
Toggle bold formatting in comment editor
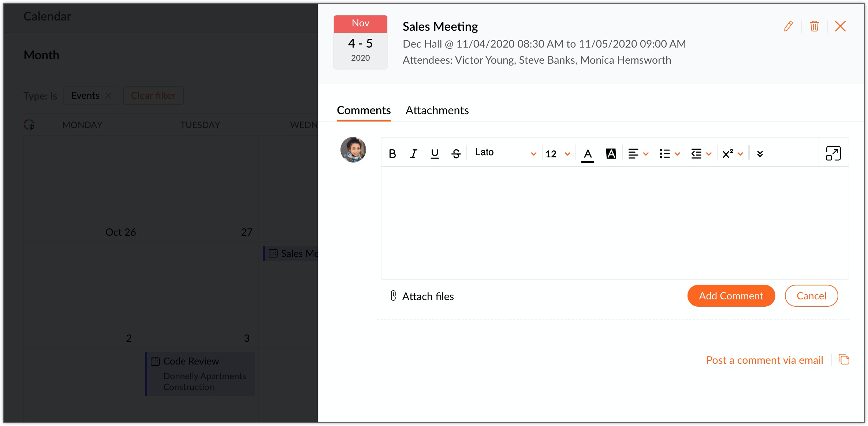pyautogui.click(x=392, y=154)
